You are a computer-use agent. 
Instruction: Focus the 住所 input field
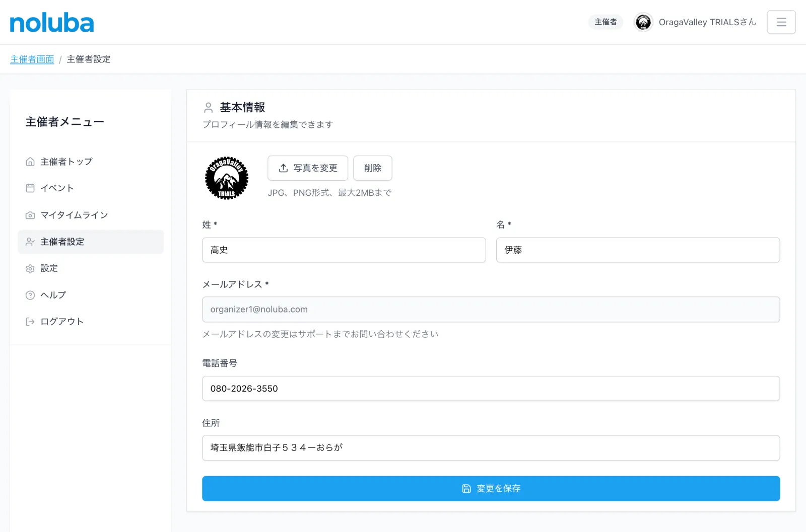point(491,448)
